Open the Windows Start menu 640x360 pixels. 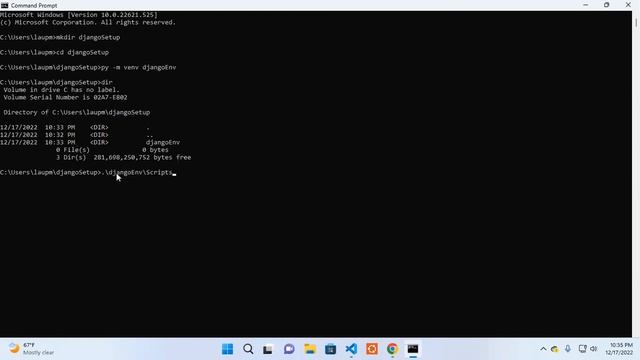click(227, 349)
